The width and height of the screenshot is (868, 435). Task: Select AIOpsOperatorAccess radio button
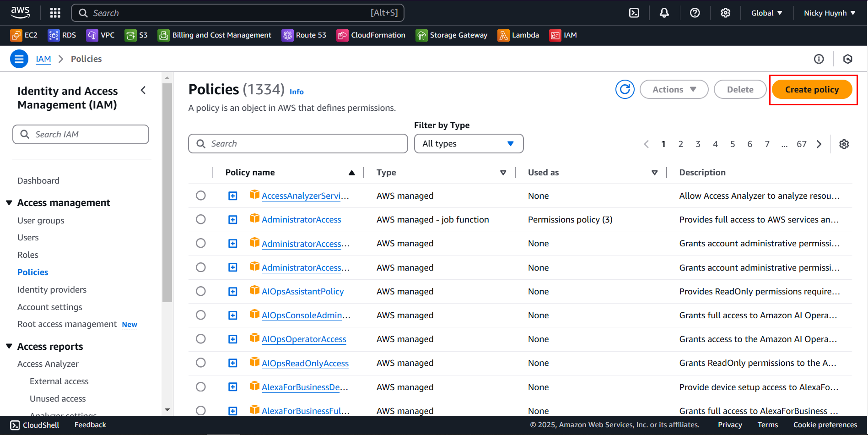(201, 339)
